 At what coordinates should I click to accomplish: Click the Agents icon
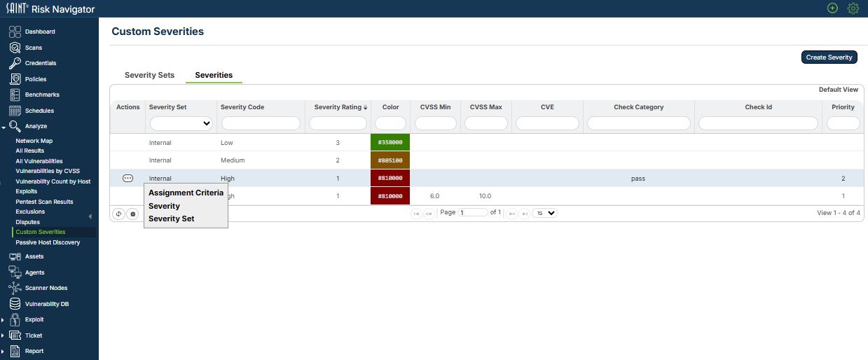pyautogui.click(x=15, y=272)
